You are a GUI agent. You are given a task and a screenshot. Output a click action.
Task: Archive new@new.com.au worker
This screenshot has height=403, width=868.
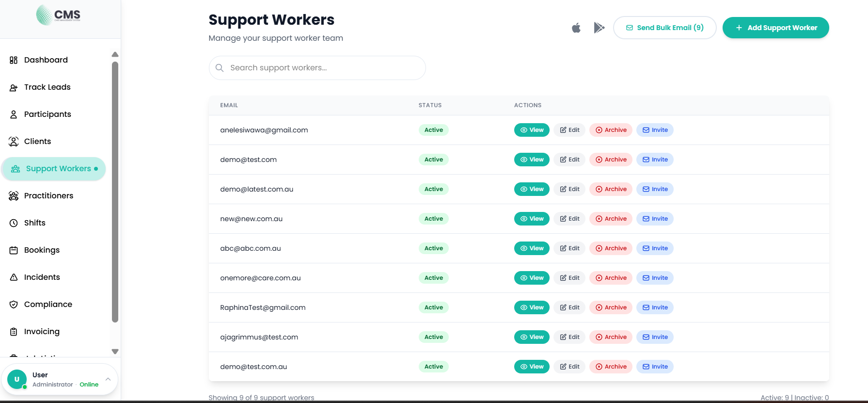[611, 219]
